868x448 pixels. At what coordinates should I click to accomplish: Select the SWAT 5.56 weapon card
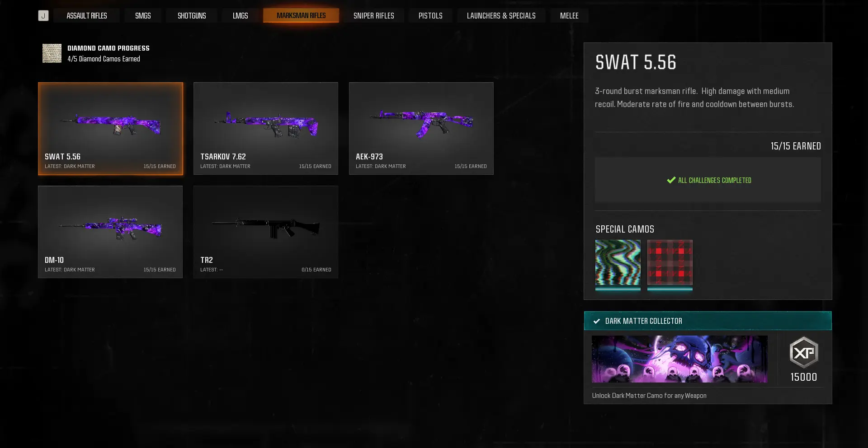pos(111,129)
